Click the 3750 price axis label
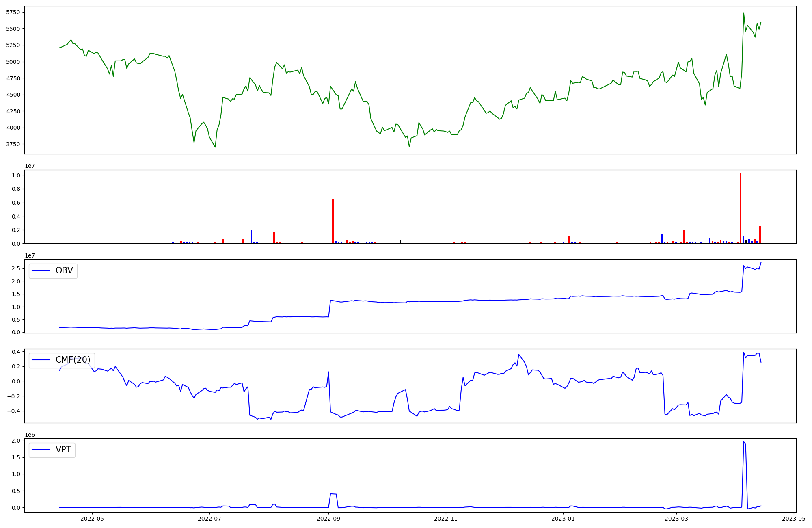The image size is (812, 528). click(13, 144)
